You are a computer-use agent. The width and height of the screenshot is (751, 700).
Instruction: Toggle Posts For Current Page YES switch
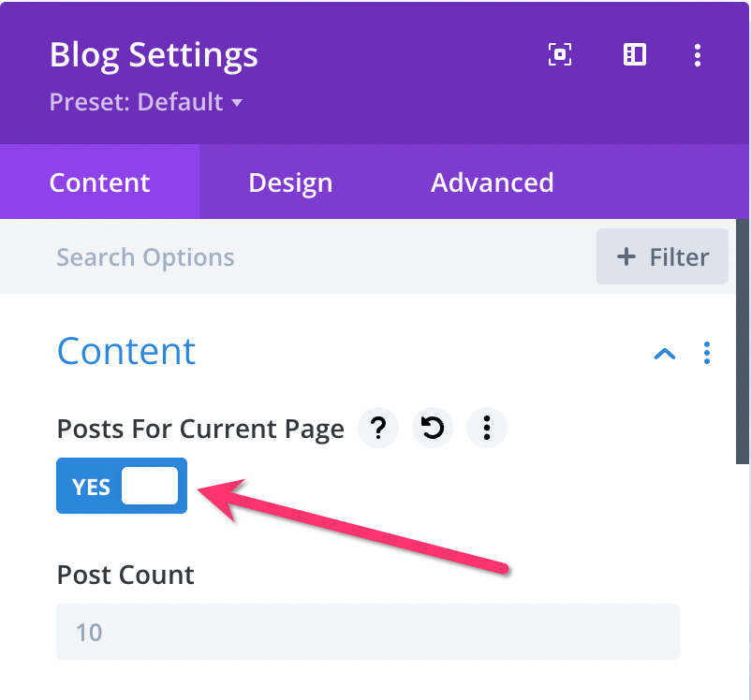pos(122,486)
